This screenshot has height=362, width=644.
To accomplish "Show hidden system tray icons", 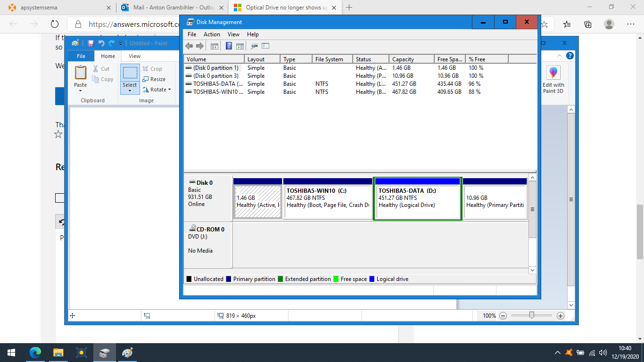I will coord(558,353).
